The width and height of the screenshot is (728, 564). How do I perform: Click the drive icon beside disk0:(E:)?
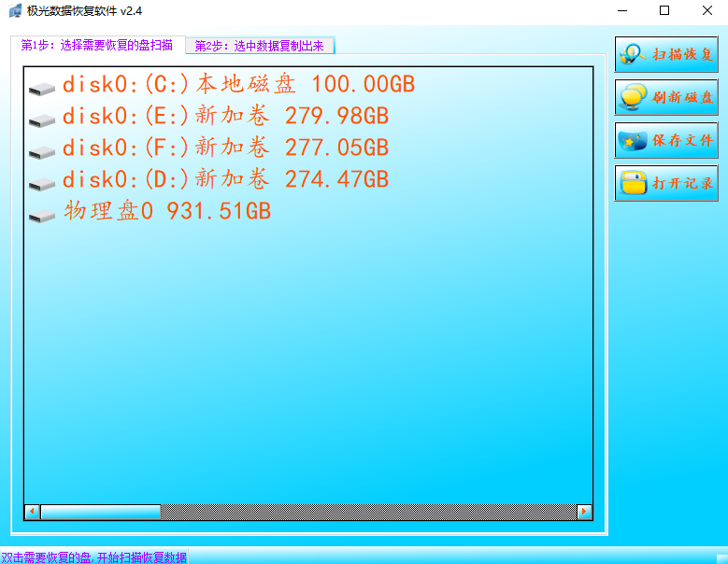42,120
